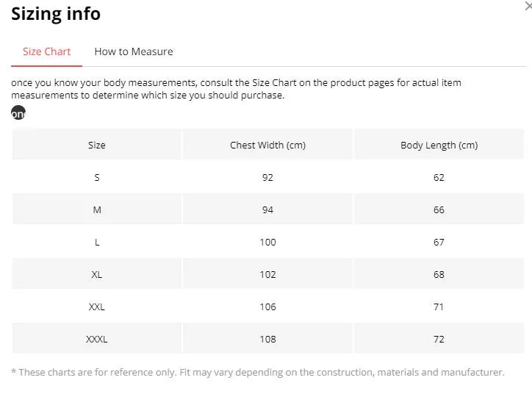Image resolution: width=532 pixels, height=405 pixels.
Task: Click body length value 62
Action: (x=439, y=177)
